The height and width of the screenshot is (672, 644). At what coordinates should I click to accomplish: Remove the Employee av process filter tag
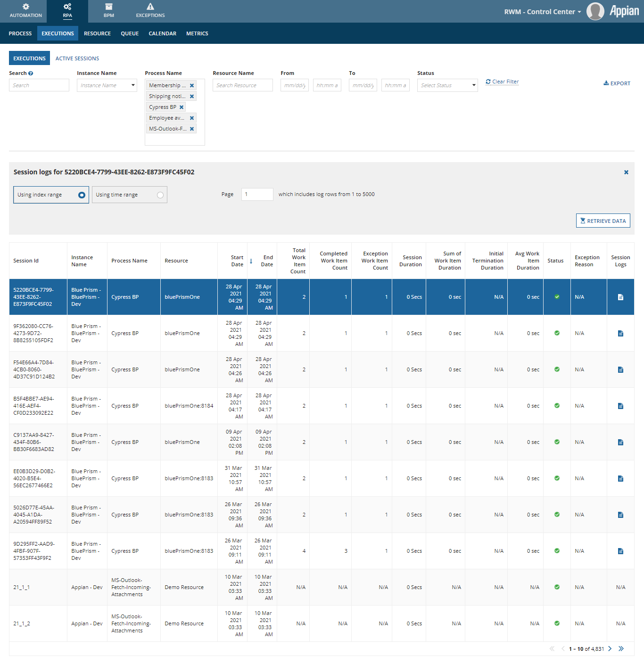tap(192, 118)
